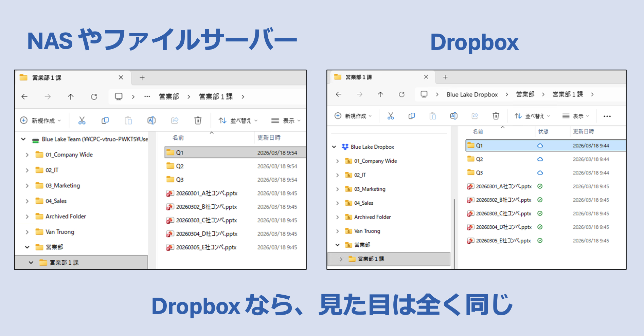Screen dimensions: 644x336
Task: Open the 並べ替え dropdown in the left window
Action: pos(238,120)
